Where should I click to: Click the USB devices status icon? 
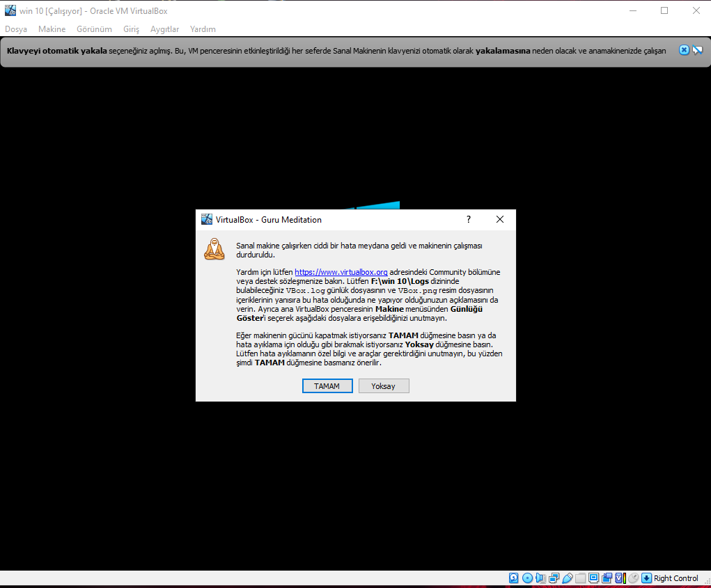[x=567, y=578]
